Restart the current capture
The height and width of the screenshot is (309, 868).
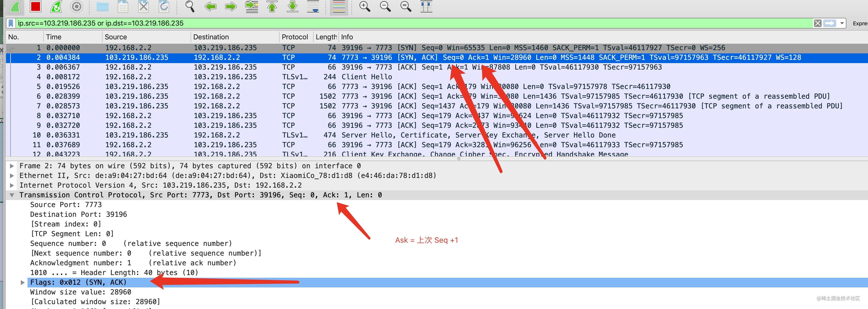56,6
